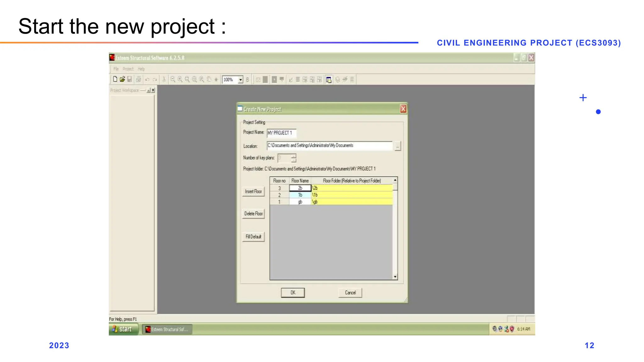Click the check-mark pencil toolbar icon
This screenshot has height=362, width=644.
tap(291, 80)
